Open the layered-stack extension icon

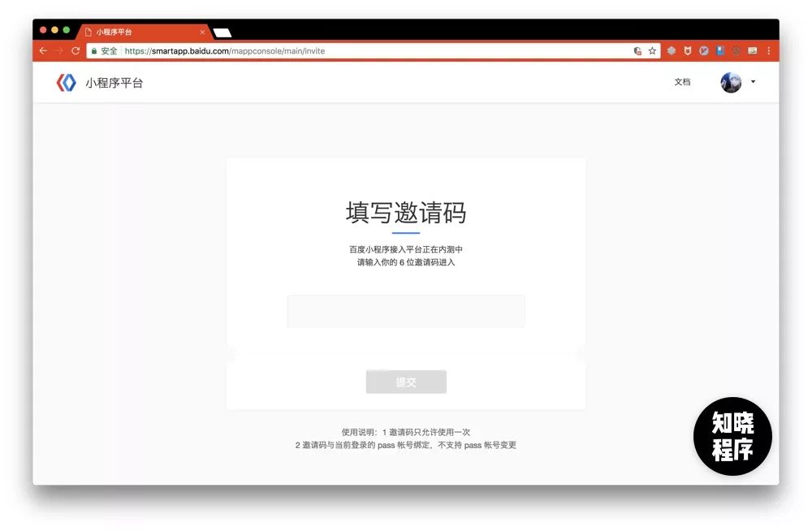click(672, 50)
